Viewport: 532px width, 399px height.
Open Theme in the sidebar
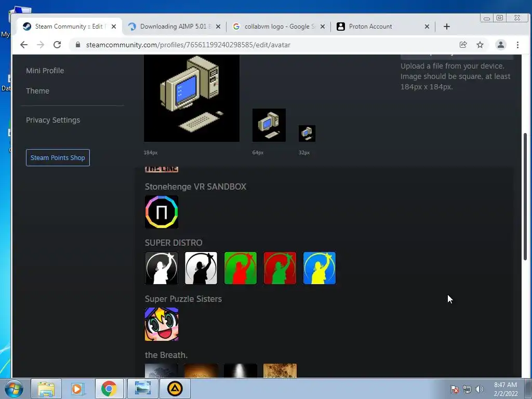coord(37,91)
